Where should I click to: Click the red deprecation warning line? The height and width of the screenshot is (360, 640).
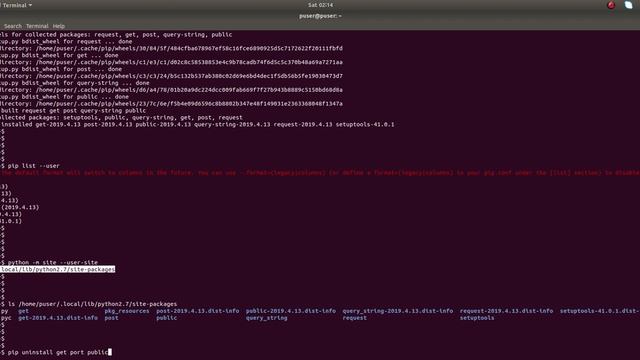tap(320, 173)
